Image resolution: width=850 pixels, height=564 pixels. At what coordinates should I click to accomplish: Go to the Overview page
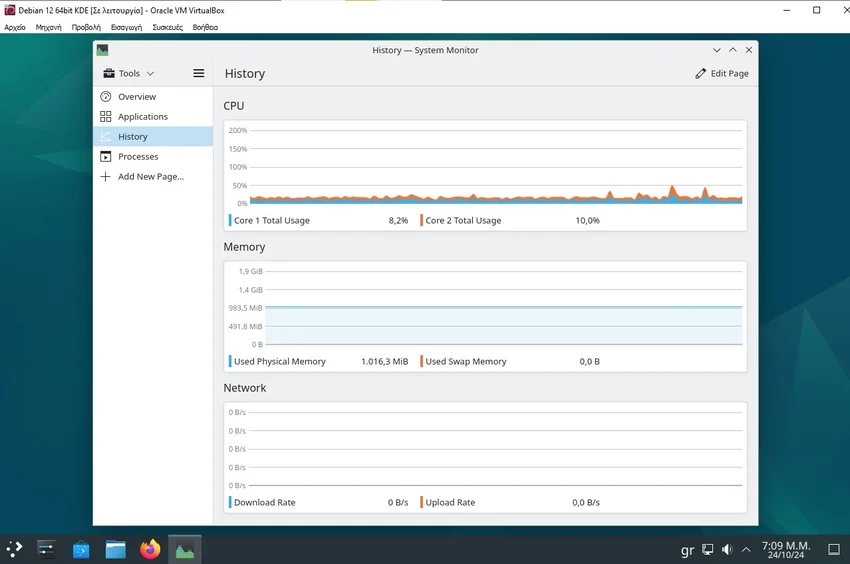136,97
